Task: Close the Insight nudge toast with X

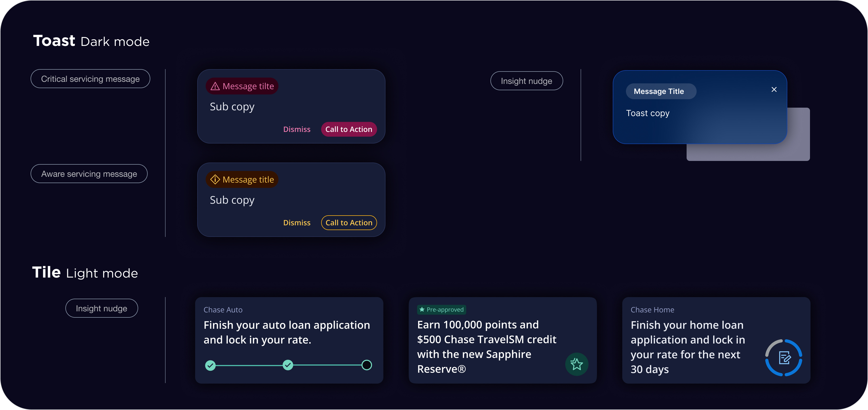Action: coord(774,90)
